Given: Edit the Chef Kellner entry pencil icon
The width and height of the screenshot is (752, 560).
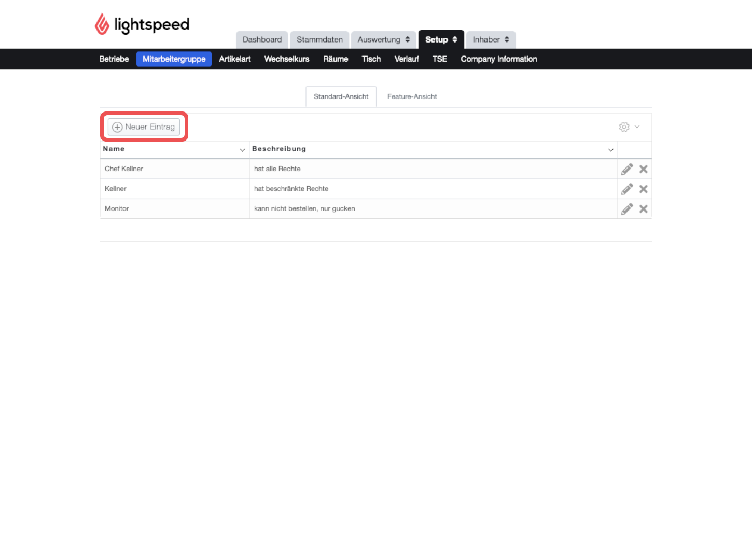Looking at the screenshot, I should [627, 169].
